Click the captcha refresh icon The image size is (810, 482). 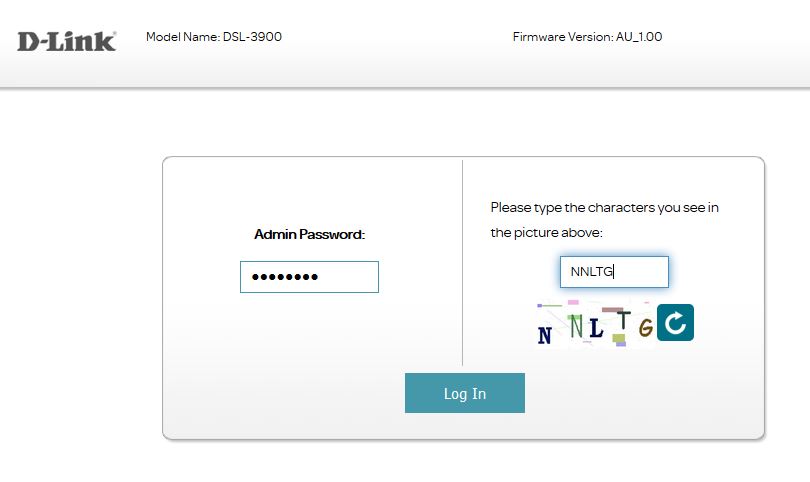pyautogui.click(x=675, y=322)
